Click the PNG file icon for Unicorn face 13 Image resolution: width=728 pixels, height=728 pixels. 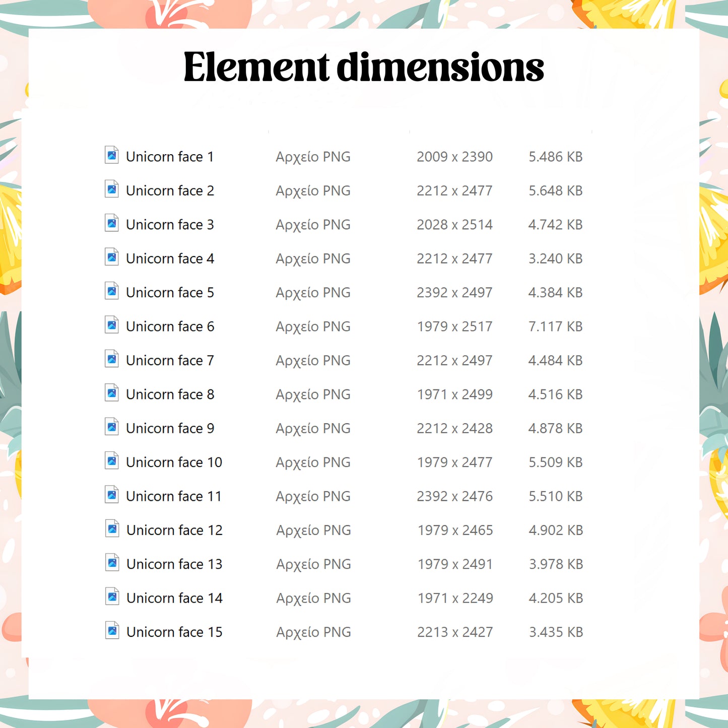[112, 562]
